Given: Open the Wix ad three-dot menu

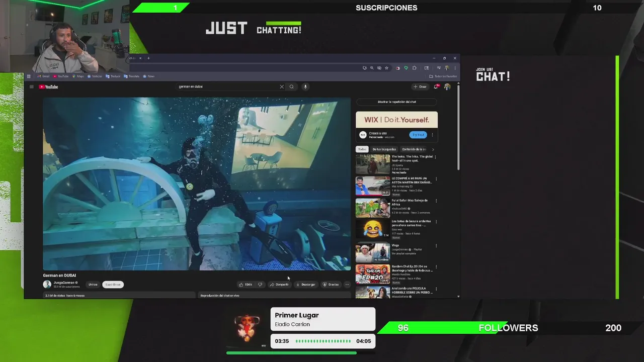Looking at the screenshot, I should [433, 135].
